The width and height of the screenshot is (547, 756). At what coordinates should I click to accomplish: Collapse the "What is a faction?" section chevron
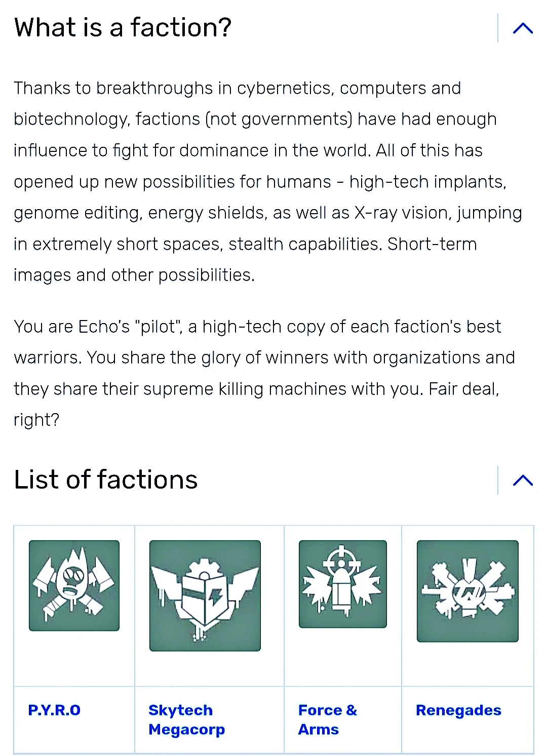point(523,28)
